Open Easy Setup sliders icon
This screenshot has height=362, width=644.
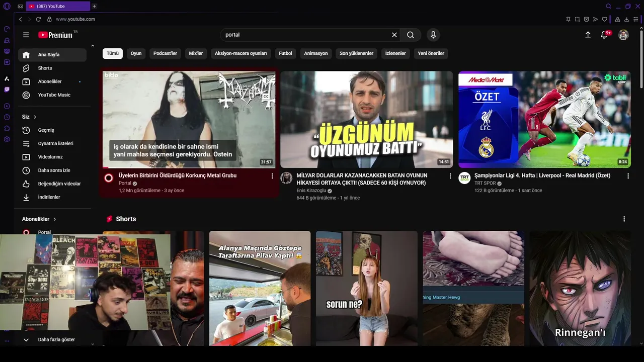coord(636,19)
